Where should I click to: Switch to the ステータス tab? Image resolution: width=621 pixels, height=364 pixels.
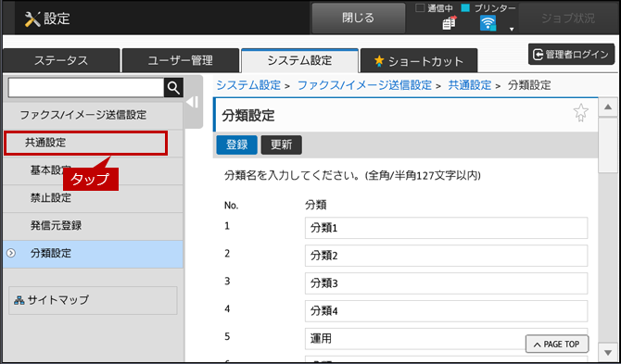(x=61, y=60)
